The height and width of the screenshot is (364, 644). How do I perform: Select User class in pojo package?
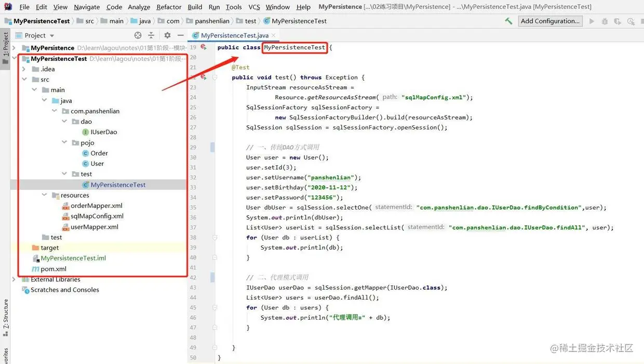93,163
